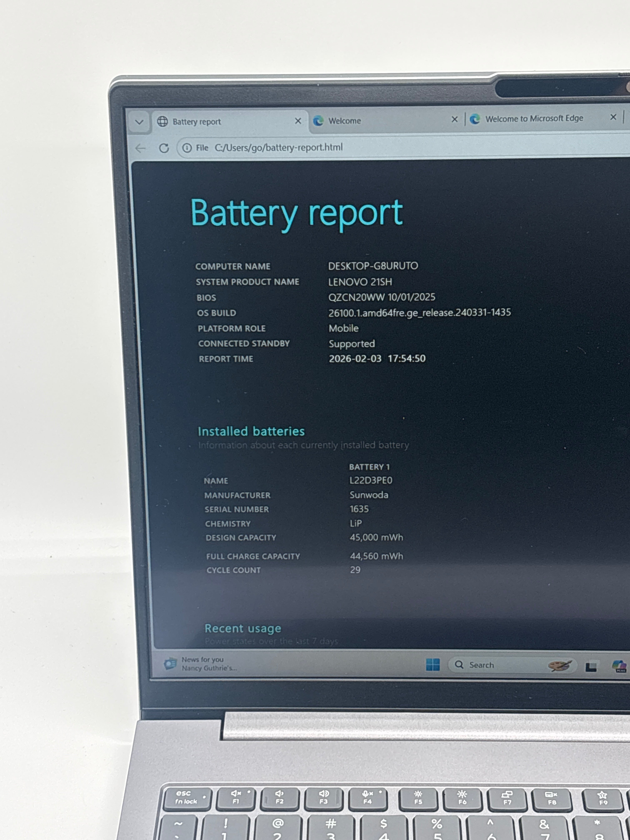630x840 pixels.
Task: Click the Recent usage section heading
Action: pyautogui.click(x=243, y=629)
